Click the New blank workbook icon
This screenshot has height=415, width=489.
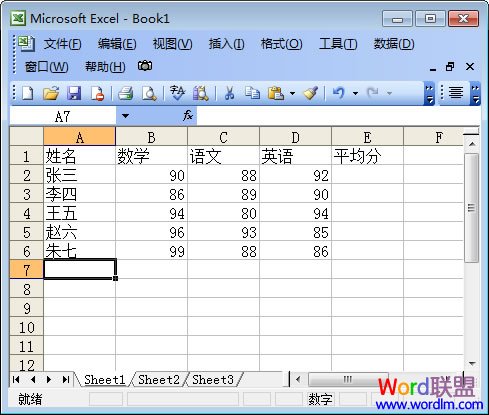click(x=28, y=93)
